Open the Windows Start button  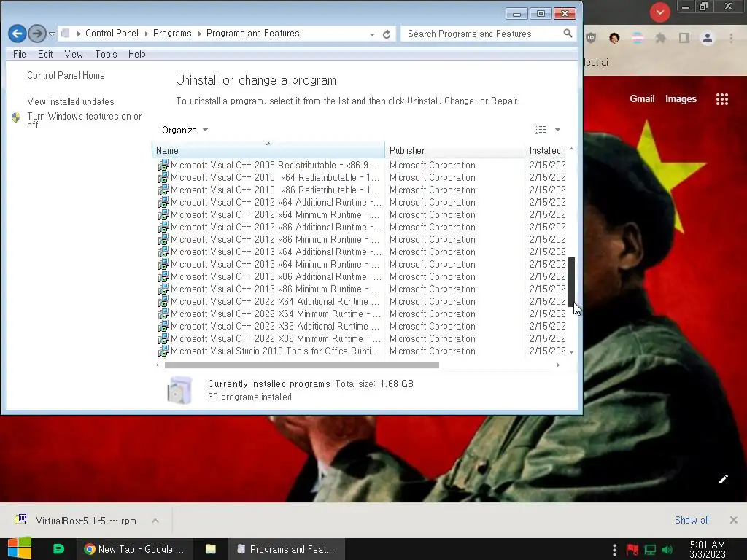coord(20,548)
